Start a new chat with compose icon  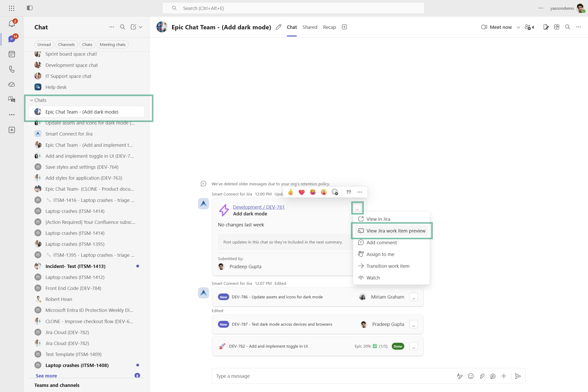133,27
